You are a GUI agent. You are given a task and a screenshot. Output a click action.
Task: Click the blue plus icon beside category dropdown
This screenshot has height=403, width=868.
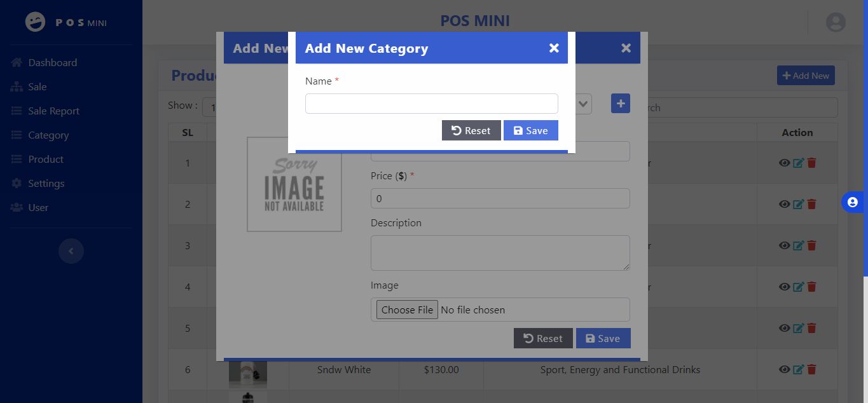pos(620,104)
